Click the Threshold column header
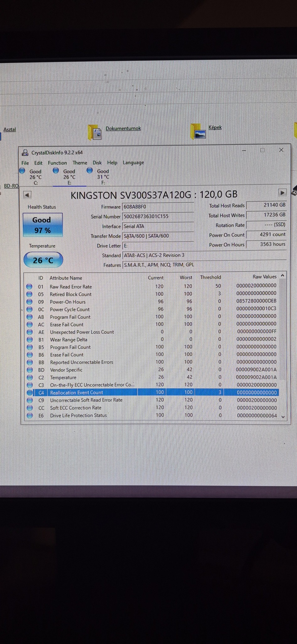Screen dimensions: 297x644 [x=211, y=277]
